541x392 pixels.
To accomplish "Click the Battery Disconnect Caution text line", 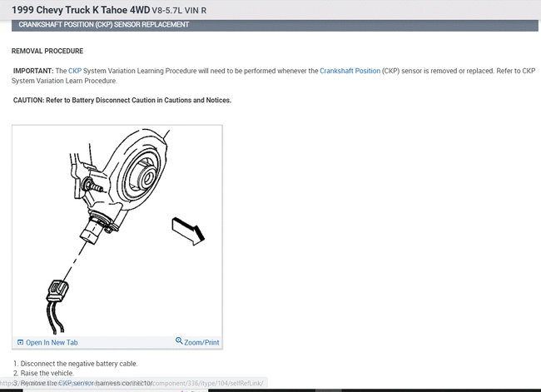I will coord(122,100).
